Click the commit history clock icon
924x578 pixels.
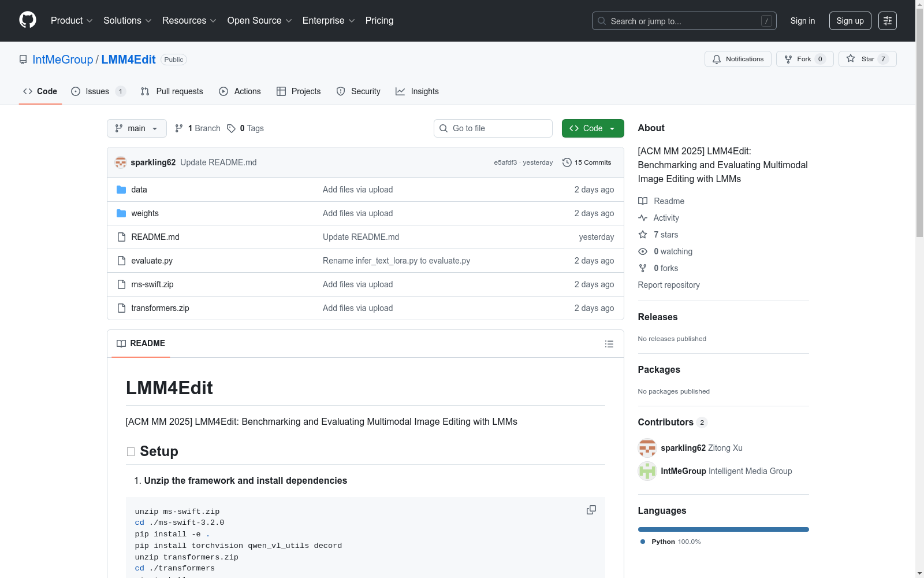pyautogui.click(x=567, y=162)
